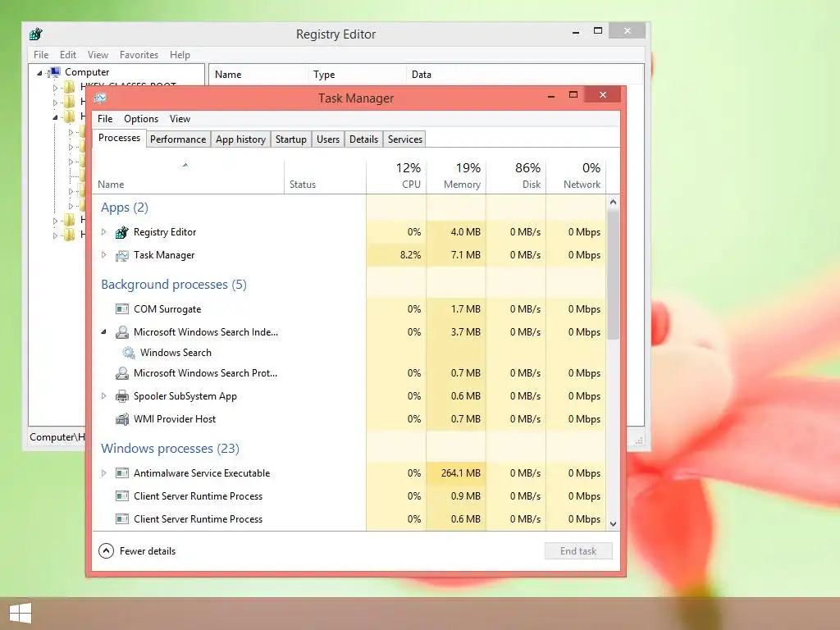Click the Task Manager title bar icon
The image size is (840, 630).
pyautogui.click(x=100, y=98)
